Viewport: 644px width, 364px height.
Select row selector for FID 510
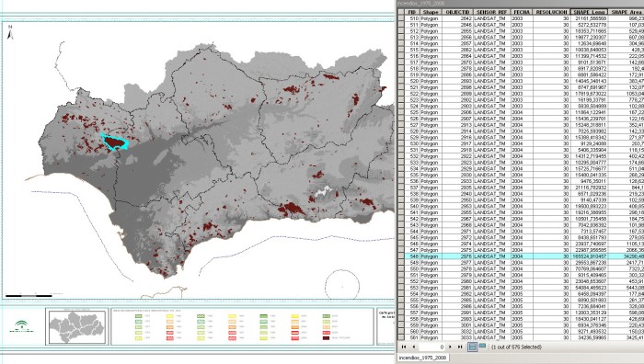click(x=401, y=18)
